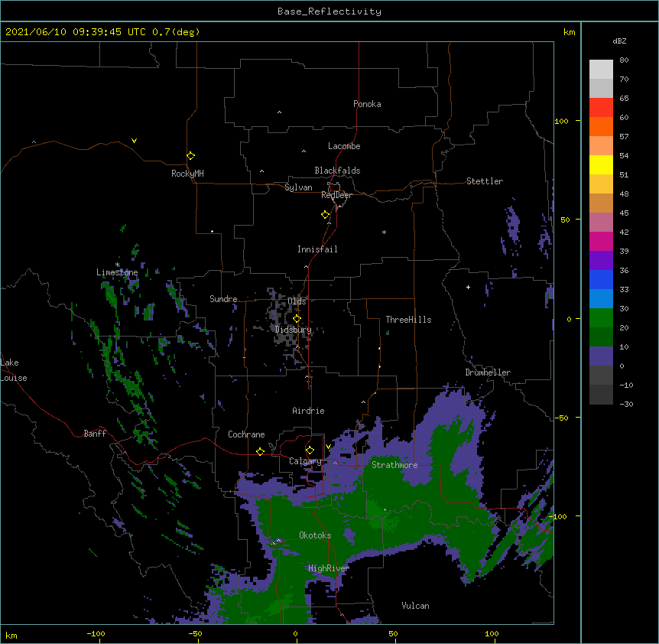Click the yellow diamond marker below RedDeer

coord(325,215)
